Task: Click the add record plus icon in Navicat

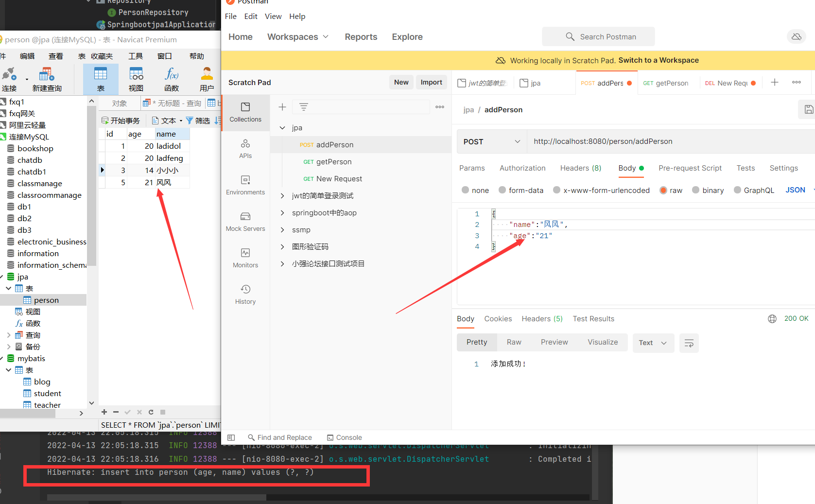Action: [x=104, y=412]
